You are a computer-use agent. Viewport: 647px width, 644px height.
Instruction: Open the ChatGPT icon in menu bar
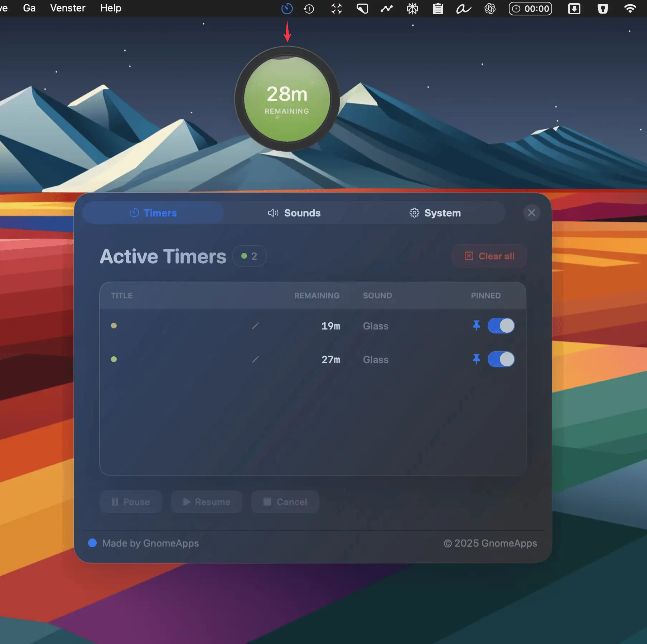click(x=490, y=9)
